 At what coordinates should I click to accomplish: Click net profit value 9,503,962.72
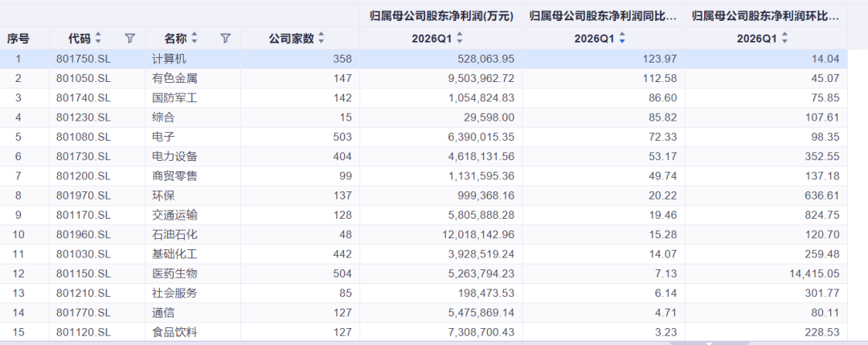pos(481,79)
